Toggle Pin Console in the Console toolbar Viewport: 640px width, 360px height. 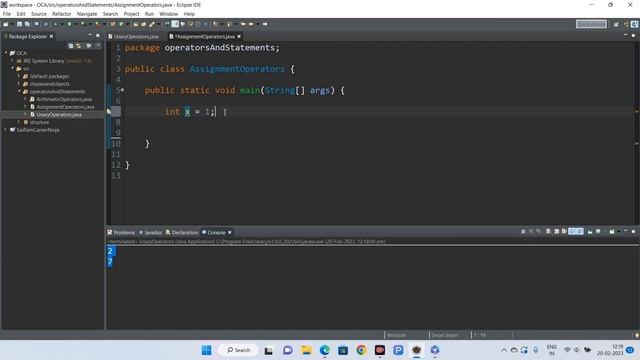click(590, 231)
